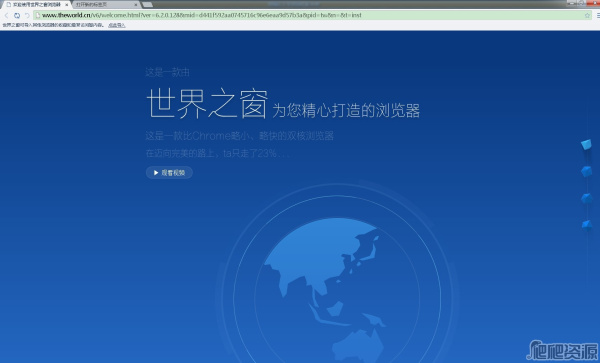
Task: Minimize the browser window
Action: [572, 3]
